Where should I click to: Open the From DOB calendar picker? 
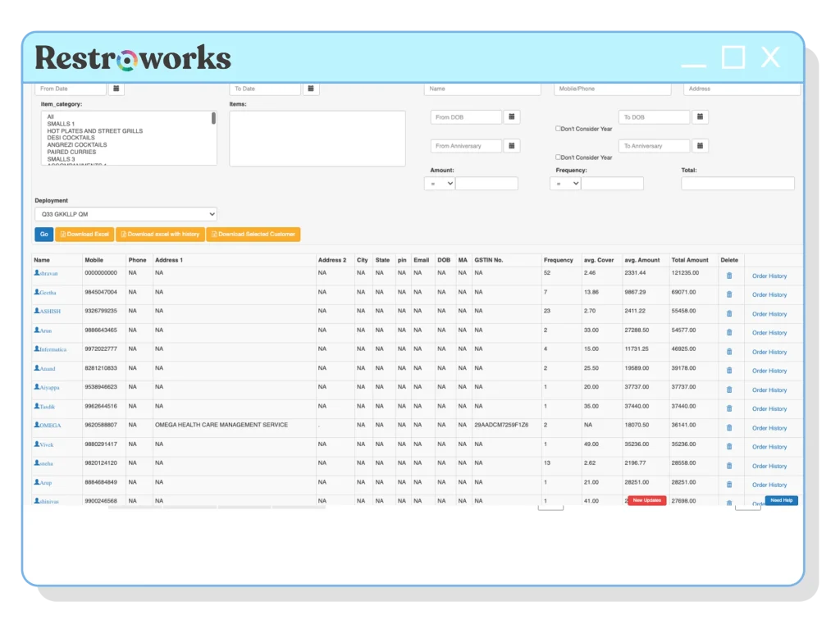pos(511,116)
